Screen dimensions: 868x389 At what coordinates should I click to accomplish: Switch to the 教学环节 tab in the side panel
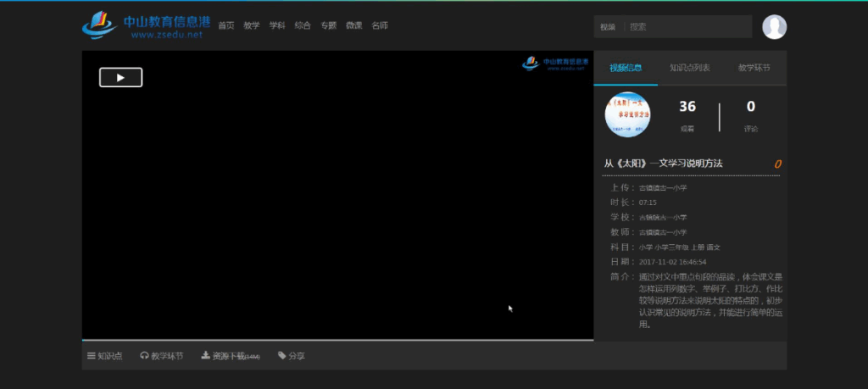pos(754,68)
